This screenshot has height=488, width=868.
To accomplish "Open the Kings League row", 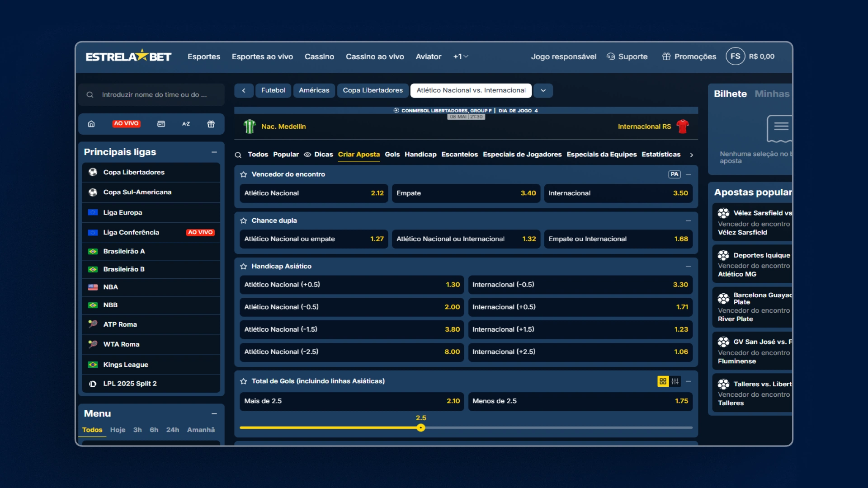I will coord(151,365).
